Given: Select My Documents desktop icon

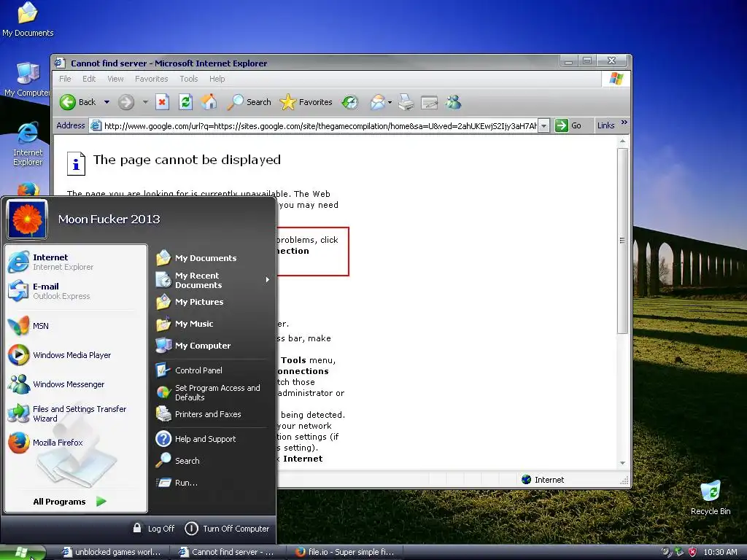Looking at the screenshot, I should (28, 20).
